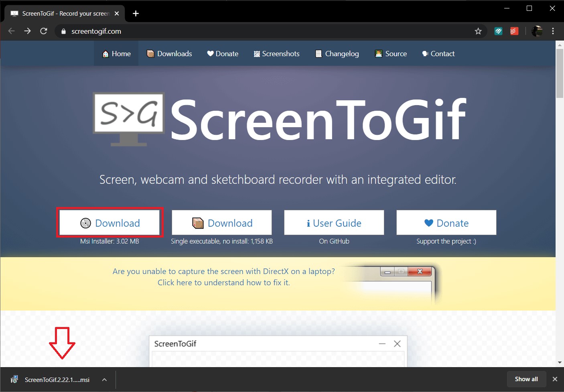Expand options for the downloaded msi file
The image size is (564, 392).
click(x=104, y=380)
